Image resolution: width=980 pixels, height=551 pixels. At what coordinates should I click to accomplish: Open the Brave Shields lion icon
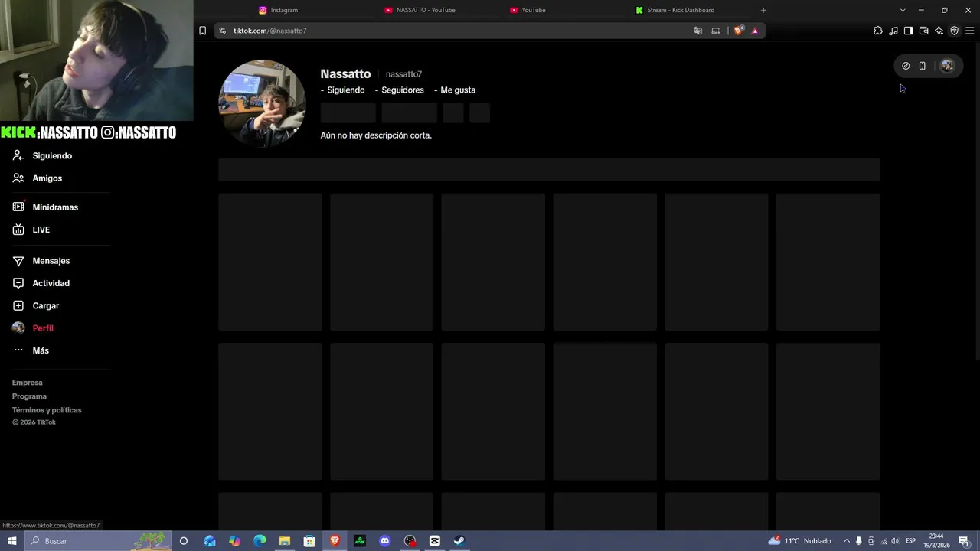738,31
